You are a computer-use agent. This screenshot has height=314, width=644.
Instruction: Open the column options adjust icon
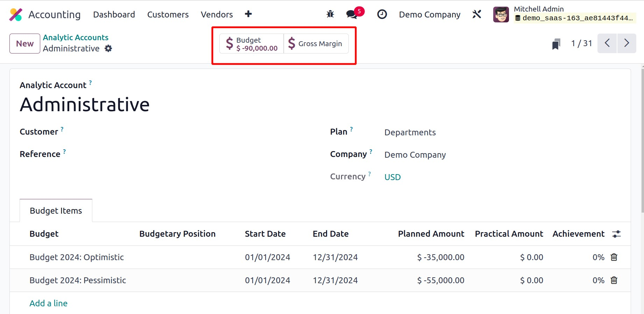click(616, 234)
